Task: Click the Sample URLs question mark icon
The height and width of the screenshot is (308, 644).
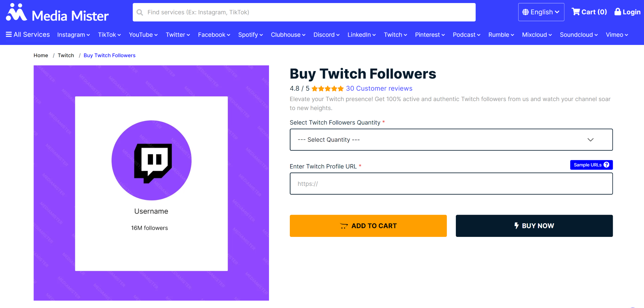Action: coord(606,165)
